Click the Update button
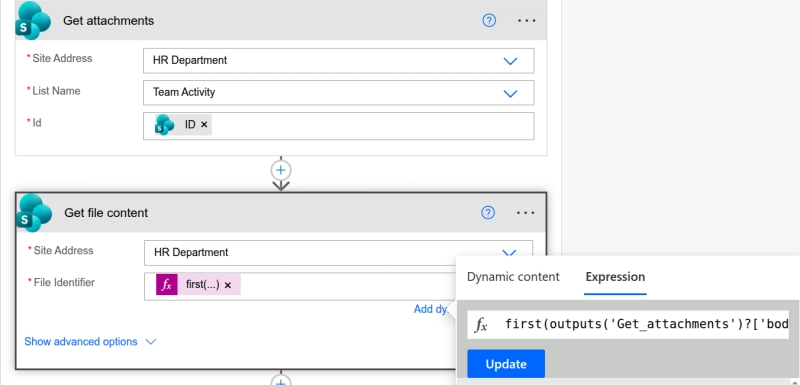Screen dimensions: 800x385 coord(506,364)
